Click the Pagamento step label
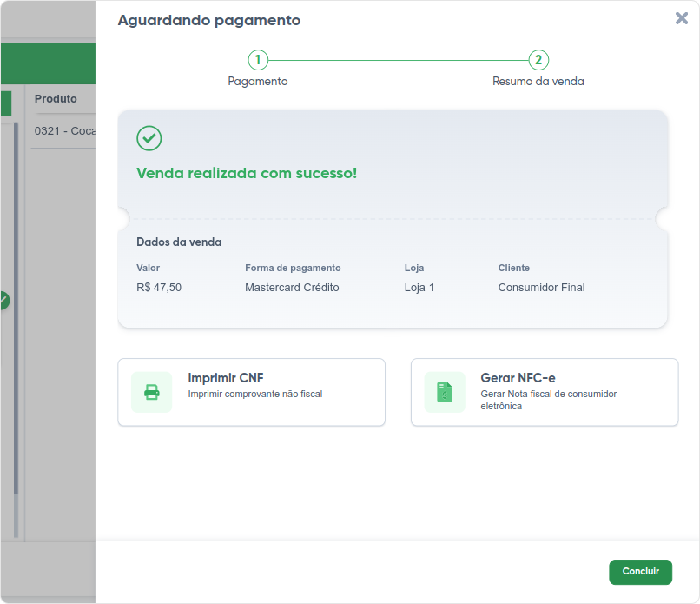 tap(258, 82)
